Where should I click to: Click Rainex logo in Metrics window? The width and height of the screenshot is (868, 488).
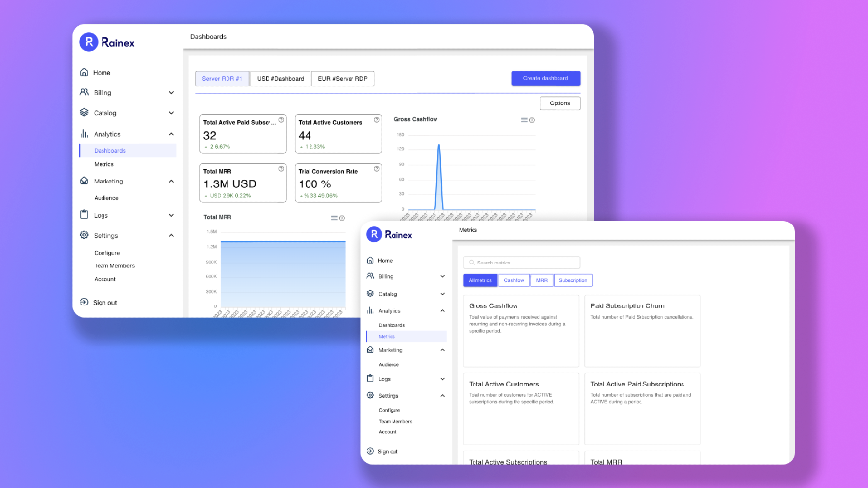pyautogui.click(x=390, y=234)
